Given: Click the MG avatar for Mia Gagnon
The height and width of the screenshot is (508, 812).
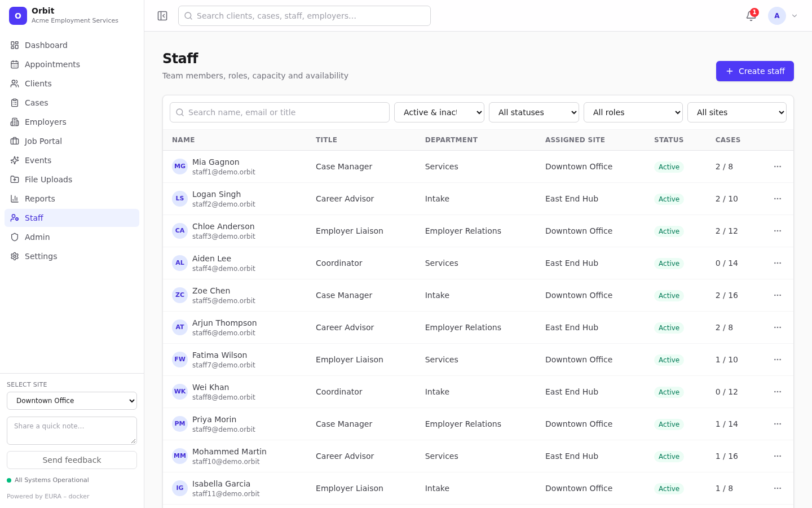Looking at the screenshot, I should click(180, 167).
